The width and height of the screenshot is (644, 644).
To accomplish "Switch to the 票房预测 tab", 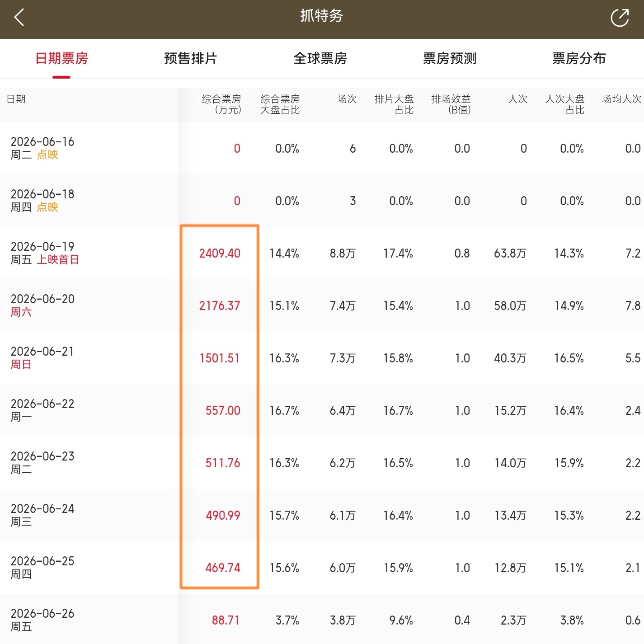I will pyautogui.click(x=450, y=58).
